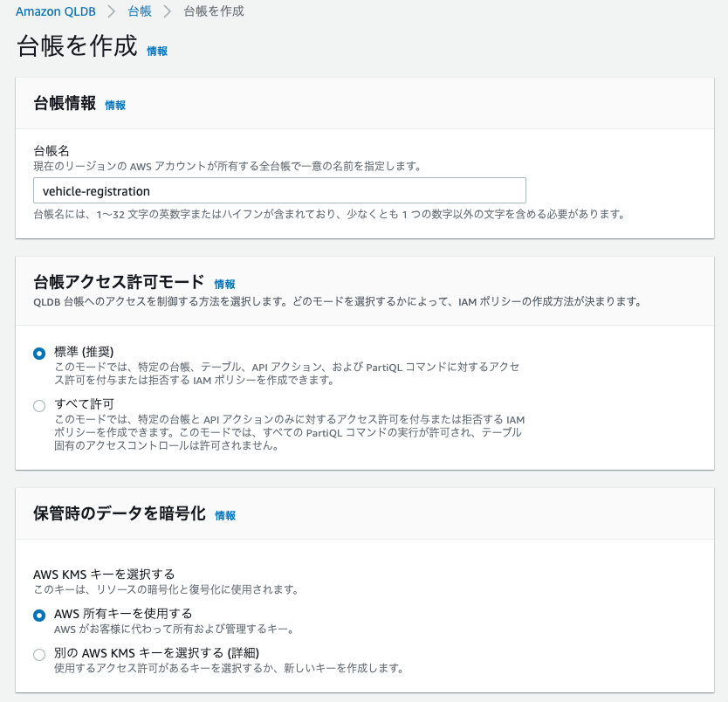Select AWS 所有キーを使用する radio option
Image resolution: width=728 pixels, height=702 pixels.
click(39, 616)
